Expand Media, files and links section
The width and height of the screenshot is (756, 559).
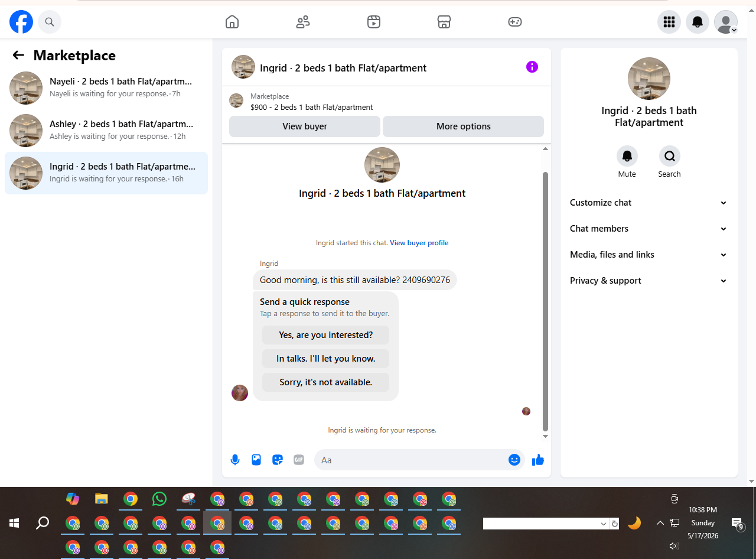[x=649, y=255]
